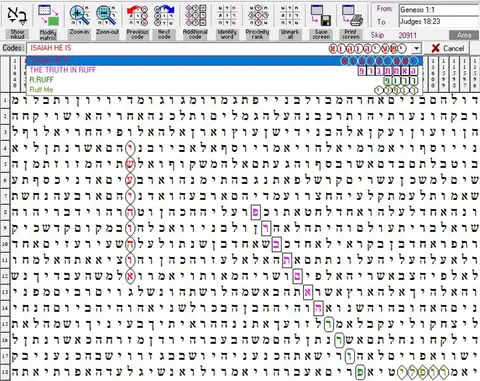Image resolution: width=480 pixels, height=381 pixels.
Task: Select the Ruff Me code entry
Action: (x=224, y=90)
